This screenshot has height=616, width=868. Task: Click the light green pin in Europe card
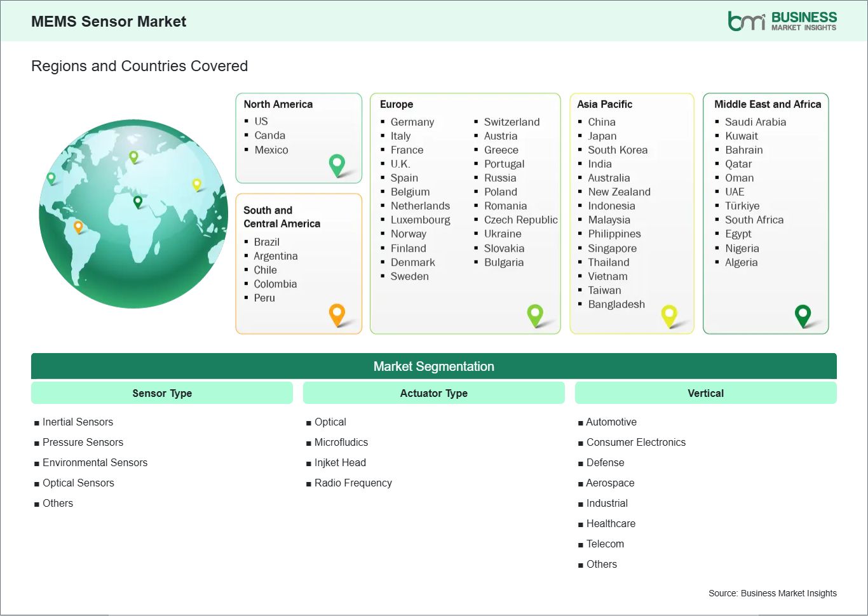click(x=535, y=314)
